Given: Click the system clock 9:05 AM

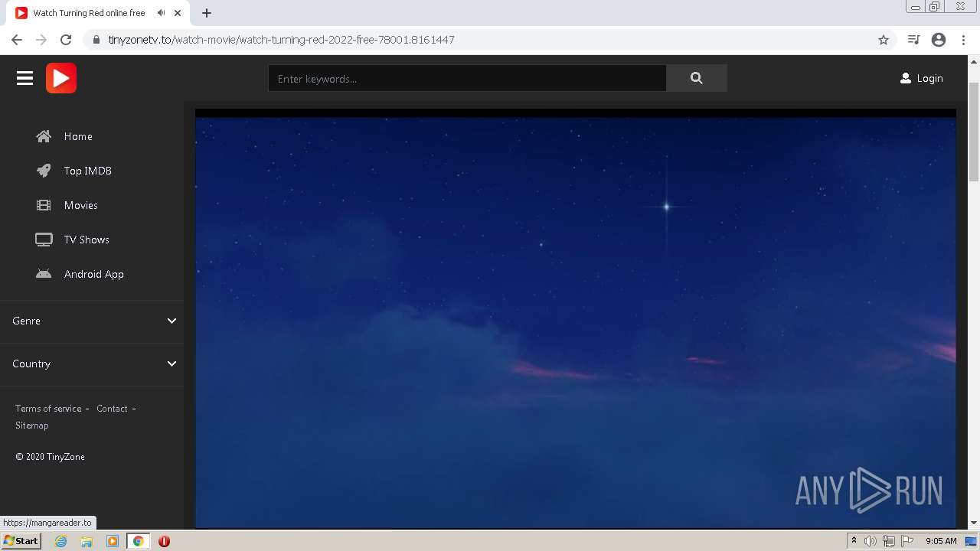Looking at the screenshot, I should tap(941, 541).
